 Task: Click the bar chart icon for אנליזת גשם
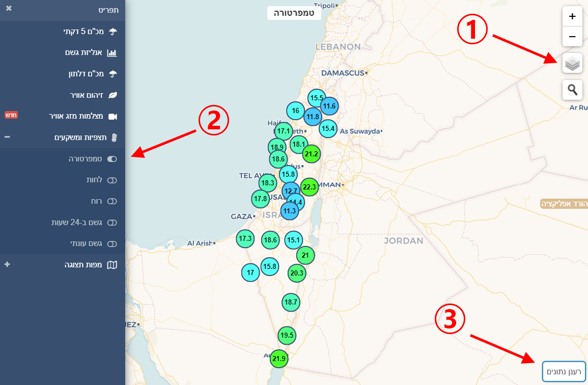point(113,53)
